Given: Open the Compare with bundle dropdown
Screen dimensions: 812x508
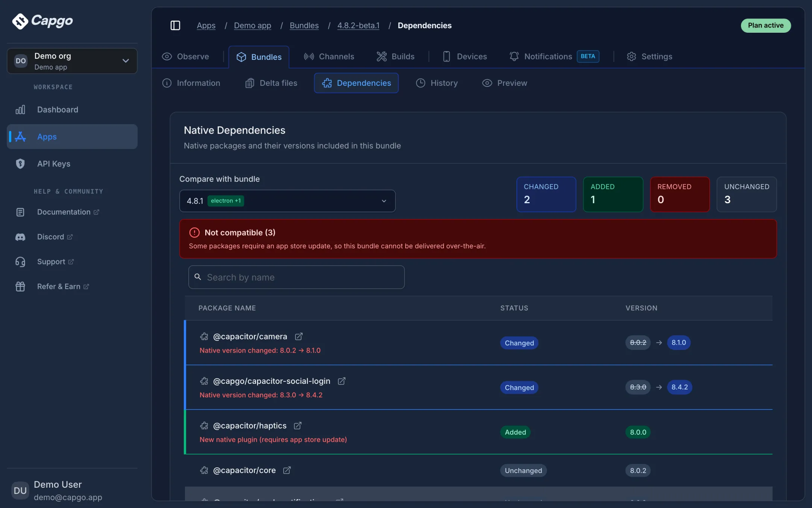Looking at the screenshot, I should point(287,201).
